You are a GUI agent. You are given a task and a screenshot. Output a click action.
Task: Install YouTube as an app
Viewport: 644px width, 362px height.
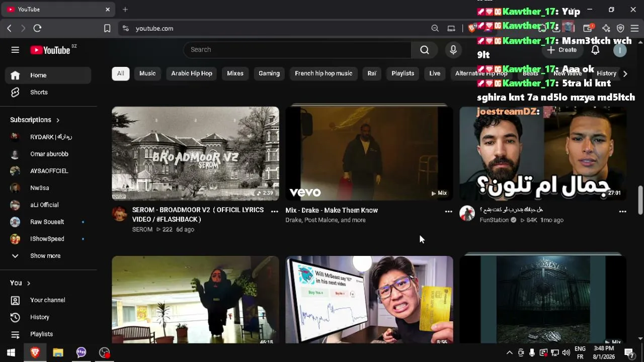coord(451,29)
